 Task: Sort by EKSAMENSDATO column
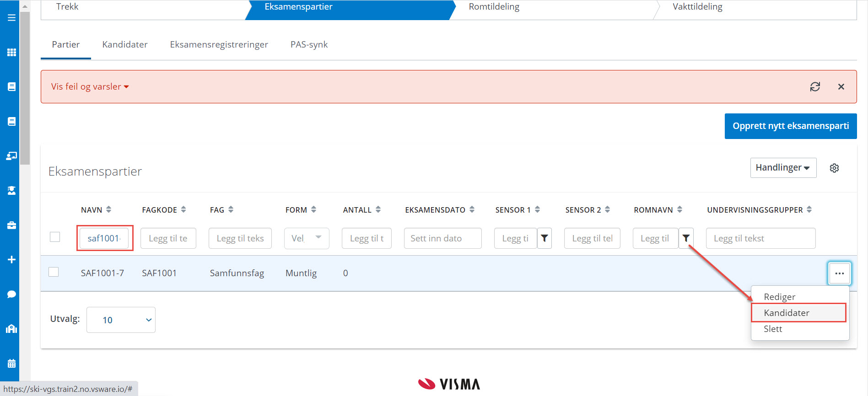coord(472,209)
